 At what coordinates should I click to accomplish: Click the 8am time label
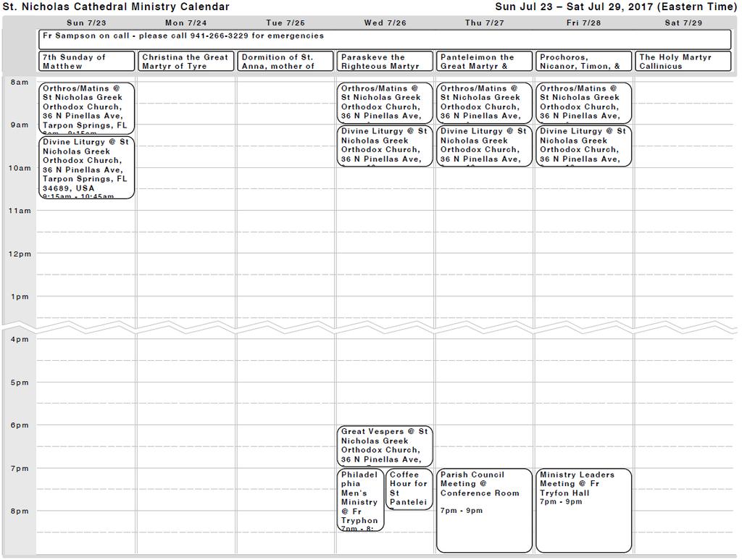(20, 83)
